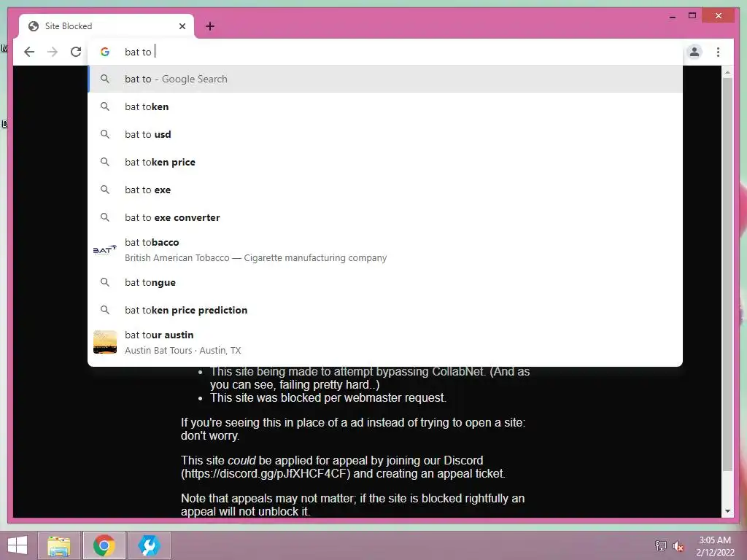Image resolution: width=747 pixels, height=560 pixels.
Task: Select the 'bat token price' suggestion
Action: [x=385, y=162]
